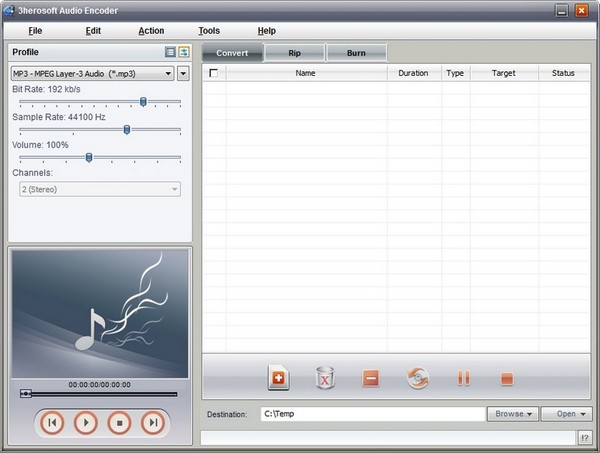Switch to the Rip tab

pos(294,53)
